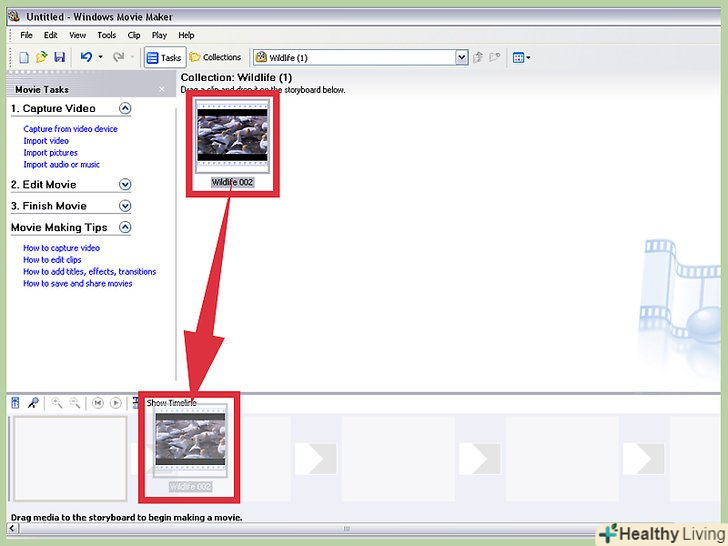This screenshot has width=728, height=546.
Task: Click the storyboard zoom in magnifier
Action: pyautogui.click(x=57, y=403)
